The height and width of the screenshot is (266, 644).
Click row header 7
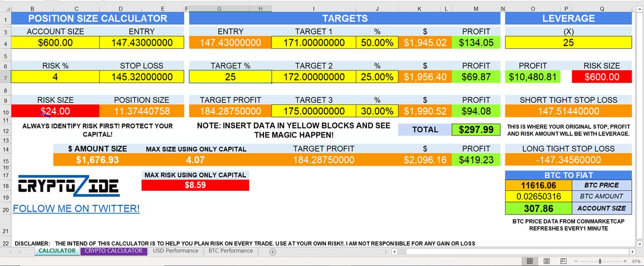[x=5, y=77]
